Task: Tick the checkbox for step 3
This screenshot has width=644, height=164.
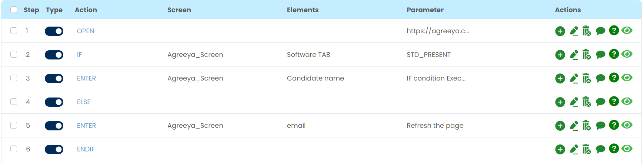Action: click(14, 78)
